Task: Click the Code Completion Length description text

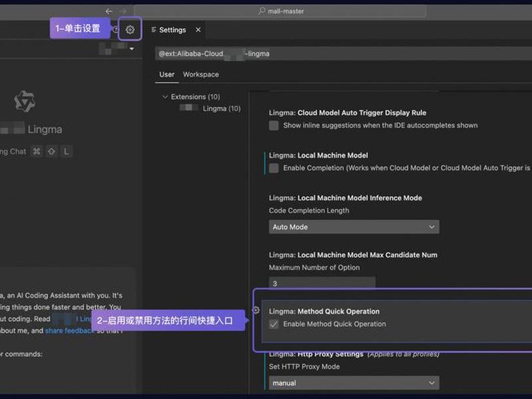Action: 309,211
